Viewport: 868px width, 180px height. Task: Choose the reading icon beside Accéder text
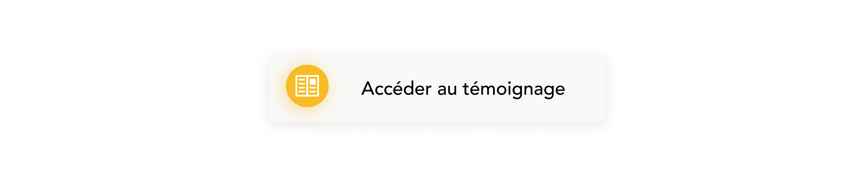pyautogui.click(x=307, y=86)
